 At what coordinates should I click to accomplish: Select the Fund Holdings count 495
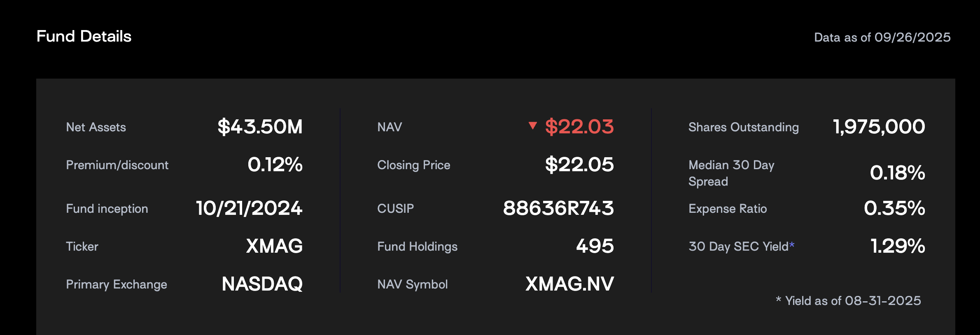595,246
